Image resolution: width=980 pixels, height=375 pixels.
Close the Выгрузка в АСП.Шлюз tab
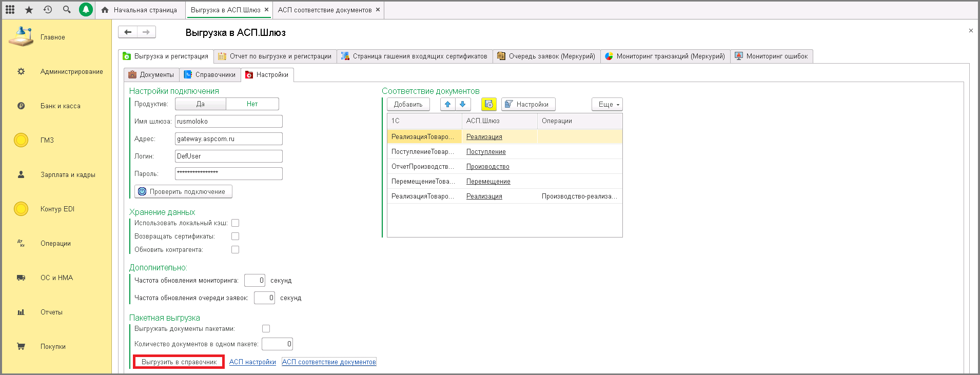coord(266,9)
